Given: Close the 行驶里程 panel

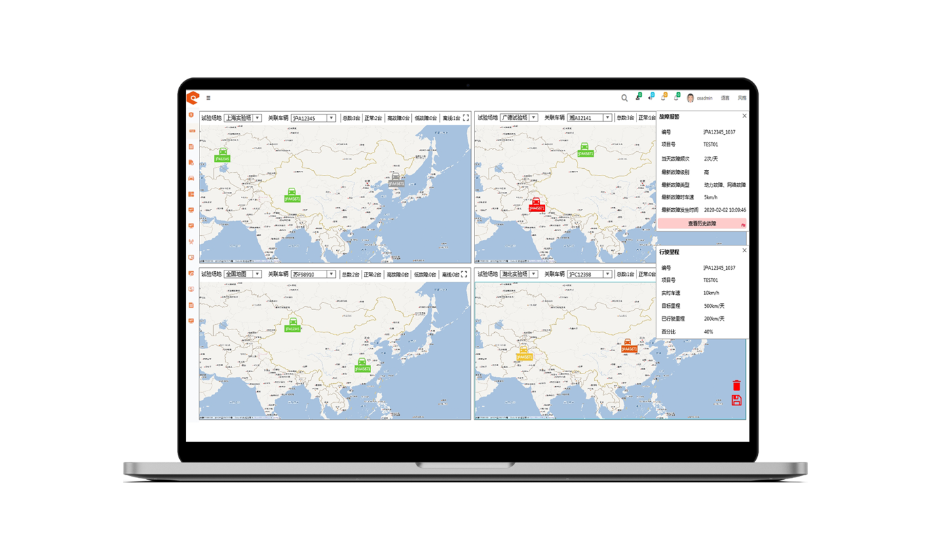Looking at the screenshot, I should pos(744,251).
